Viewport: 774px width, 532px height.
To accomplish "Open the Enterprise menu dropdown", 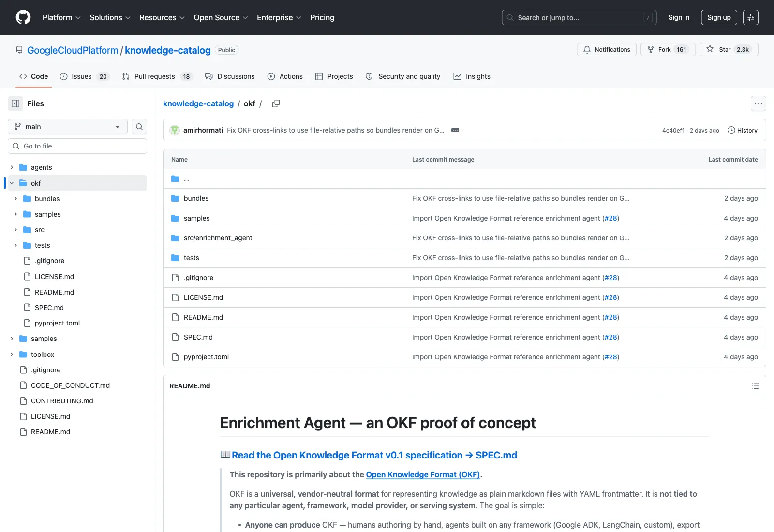I will pos(279,17).
